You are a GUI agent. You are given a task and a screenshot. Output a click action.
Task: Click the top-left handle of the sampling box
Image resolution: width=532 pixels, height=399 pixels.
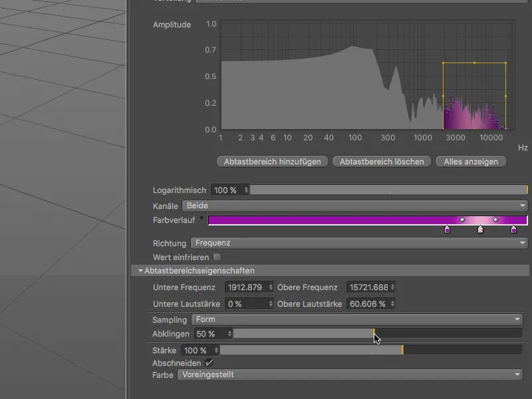(443, 63)
